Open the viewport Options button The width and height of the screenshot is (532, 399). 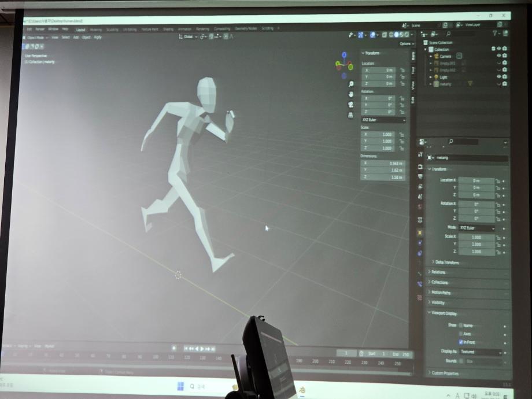click(x=406, y=44)
